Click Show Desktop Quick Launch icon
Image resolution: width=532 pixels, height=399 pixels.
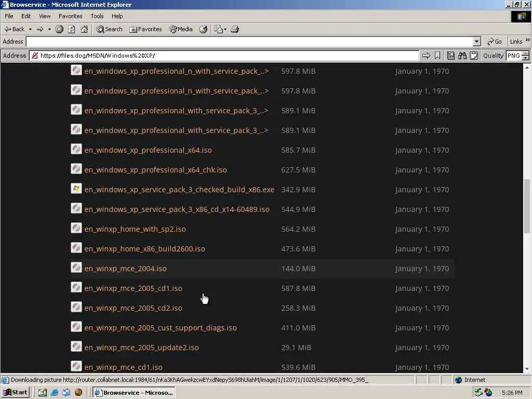click(x=43, y=393)
